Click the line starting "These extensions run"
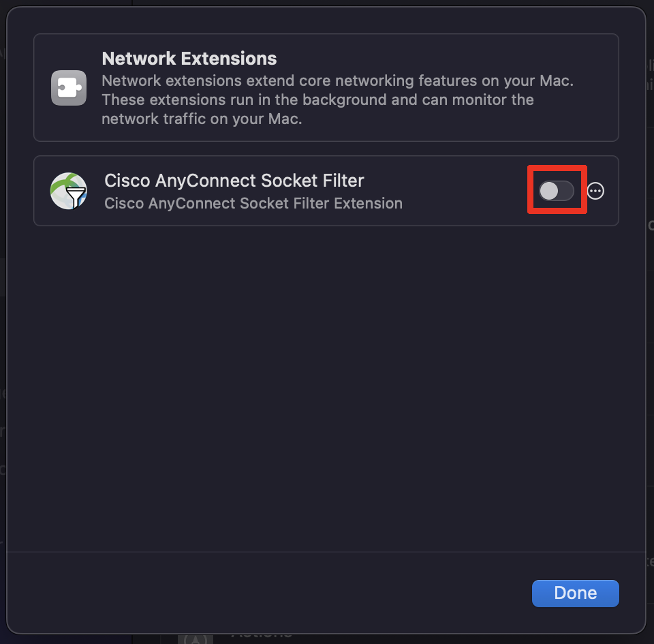The height and width of the screenshot is (644, 654). coord(317,99)
